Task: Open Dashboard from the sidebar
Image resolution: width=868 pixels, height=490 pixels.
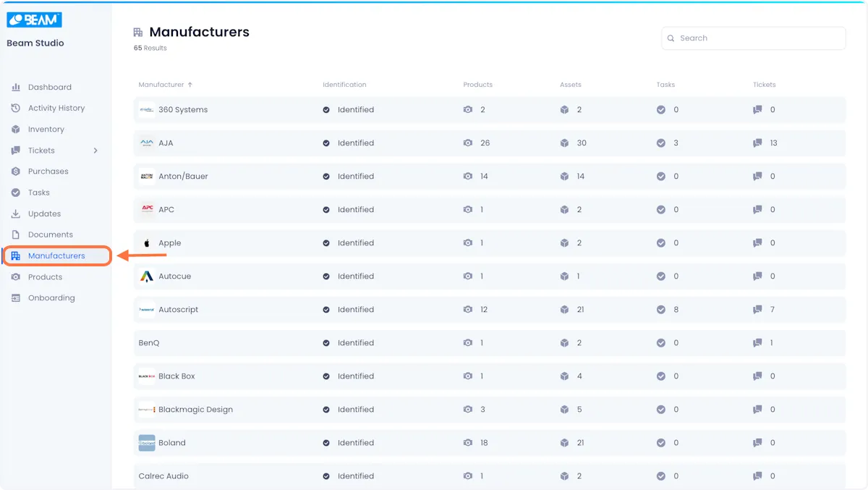Action: point(50,87)
